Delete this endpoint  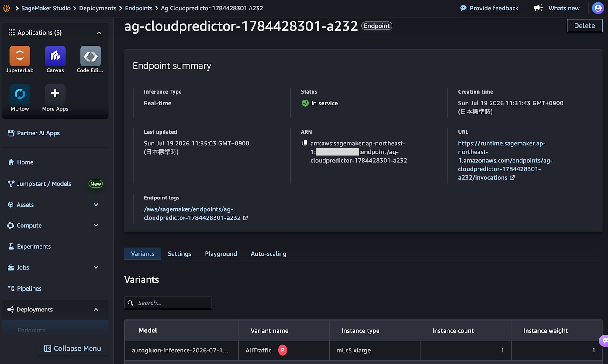tap(584, 26)
